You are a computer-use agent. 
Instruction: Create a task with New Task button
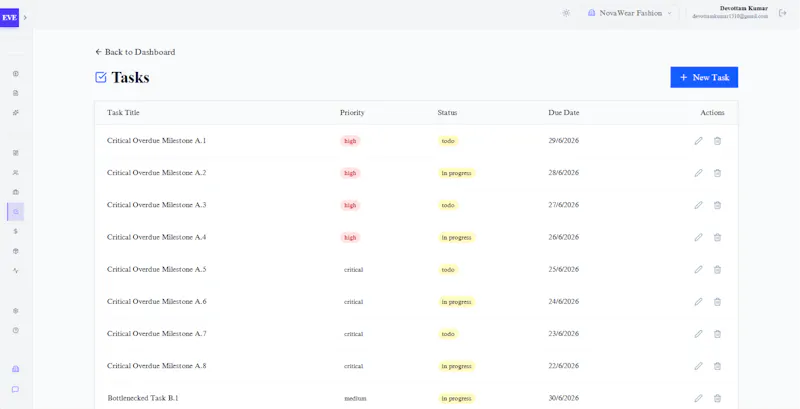point(704,78)
